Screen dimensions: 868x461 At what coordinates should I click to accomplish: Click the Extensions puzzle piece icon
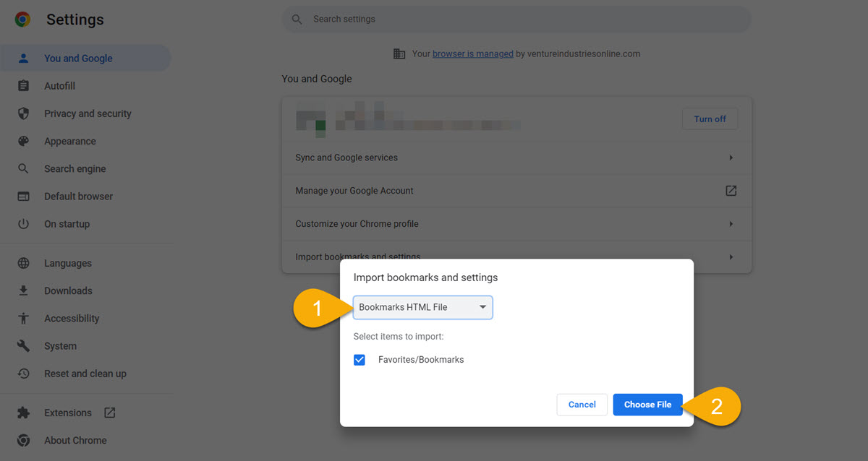pos(23,413)
